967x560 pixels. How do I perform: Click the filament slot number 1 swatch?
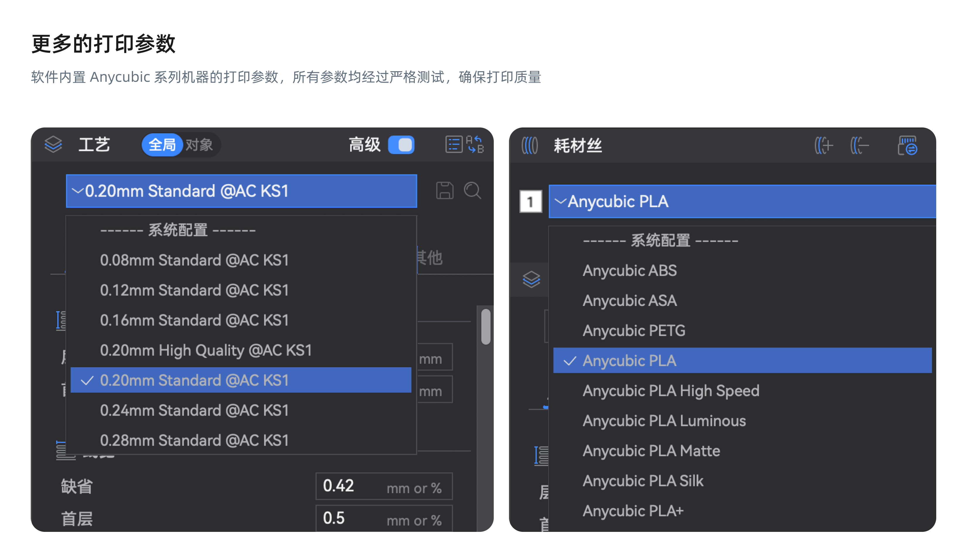pyautogui.click(x=531, y=201)
